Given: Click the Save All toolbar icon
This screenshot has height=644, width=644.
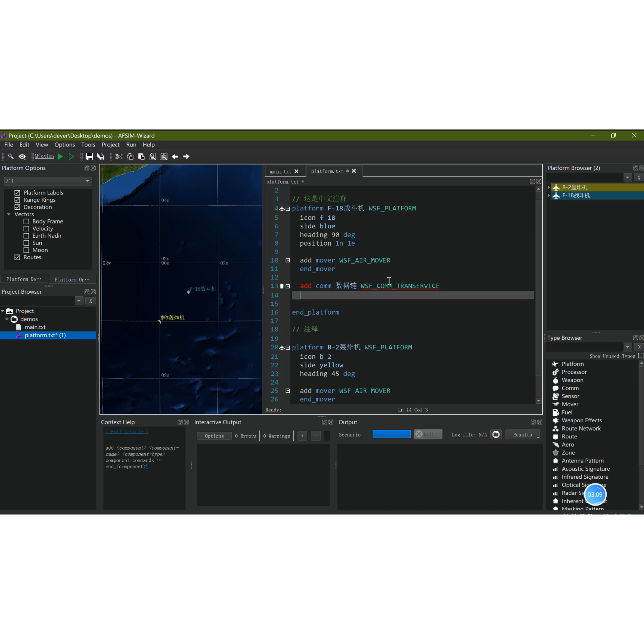Looking at the screenshot, I should pyautogui.click(x=100, y=157).
